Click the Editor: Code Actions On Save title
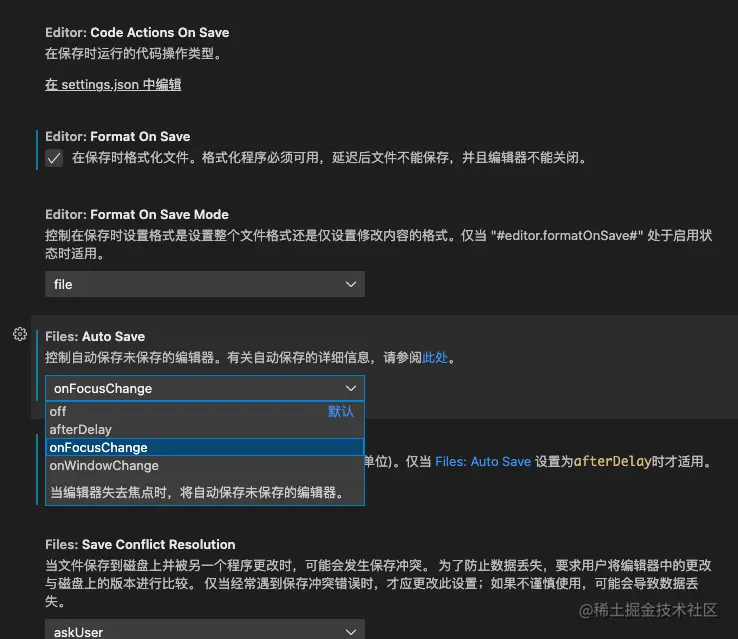The width and height of the screenshot is (738, 639). [137, 32]
